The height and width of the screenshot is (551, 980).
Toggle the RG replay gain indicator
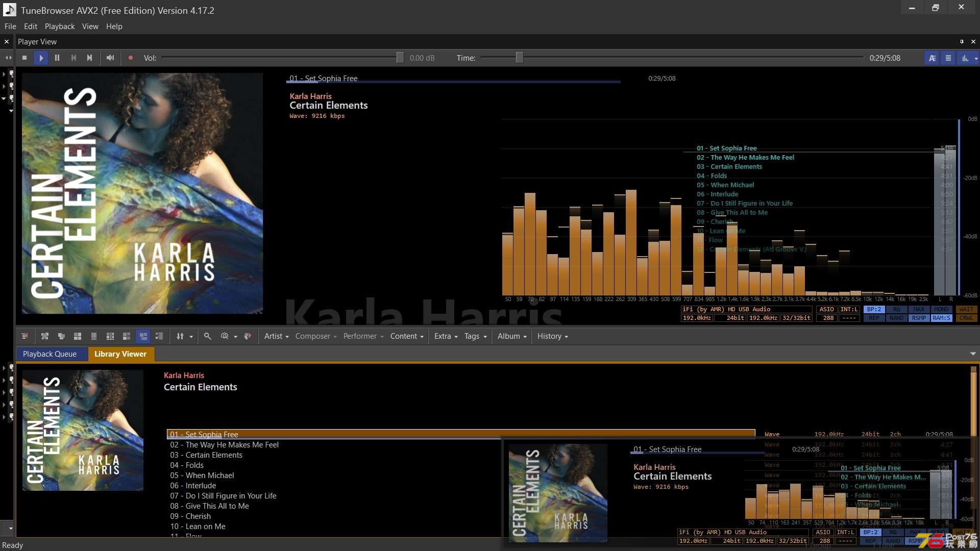(896, 310)
